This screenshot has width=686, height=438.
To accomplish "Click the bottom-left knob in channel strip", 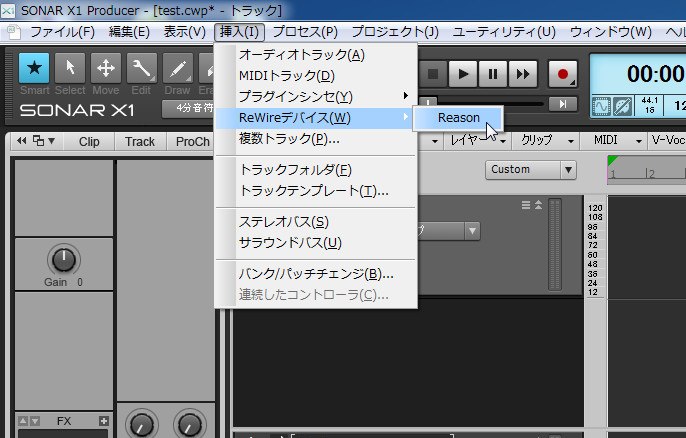I will (x=142, y=424).
